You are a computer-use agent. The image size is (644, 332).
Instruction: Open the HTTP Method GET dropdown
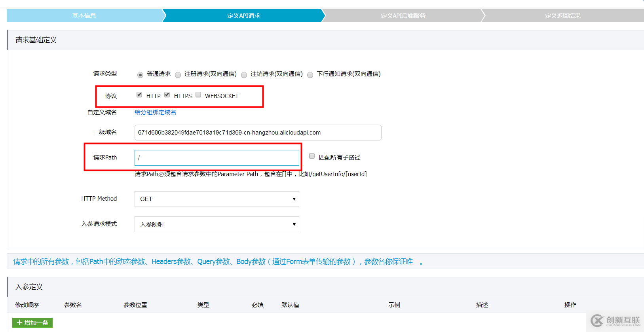[217, 199]
